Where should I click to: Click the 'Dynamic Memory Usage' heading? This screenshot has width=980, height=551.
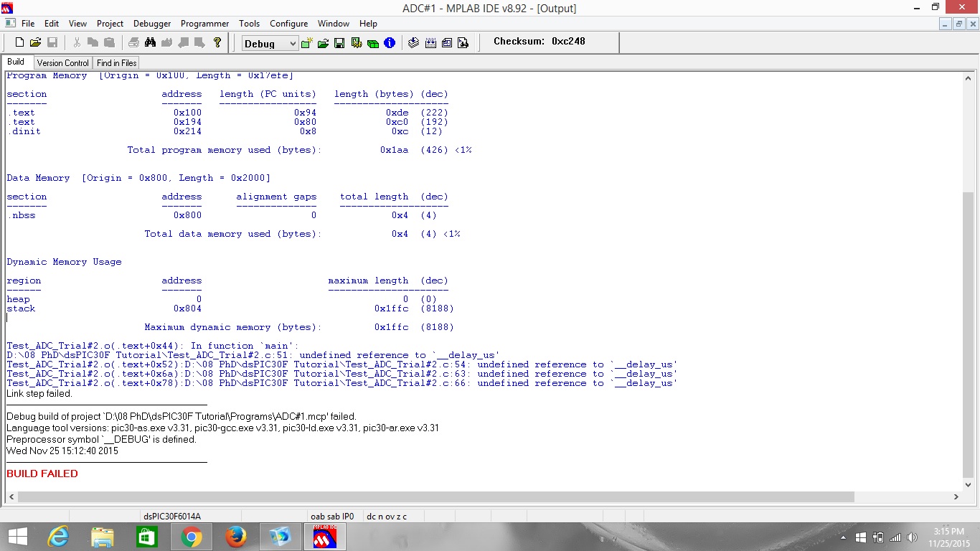(65, 262)
